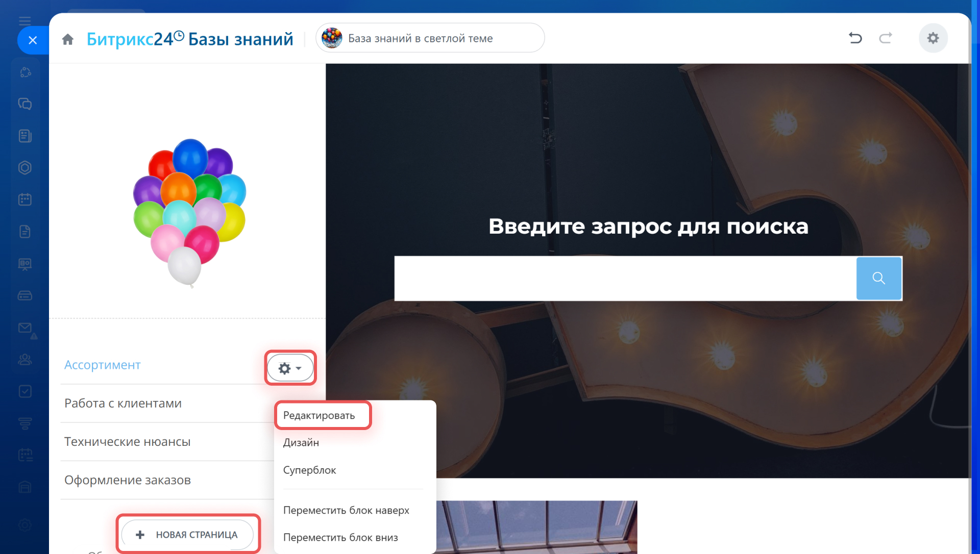Click the blue magnifier search button
Viewport: 980px width, 554px height.
click(879, 279)
